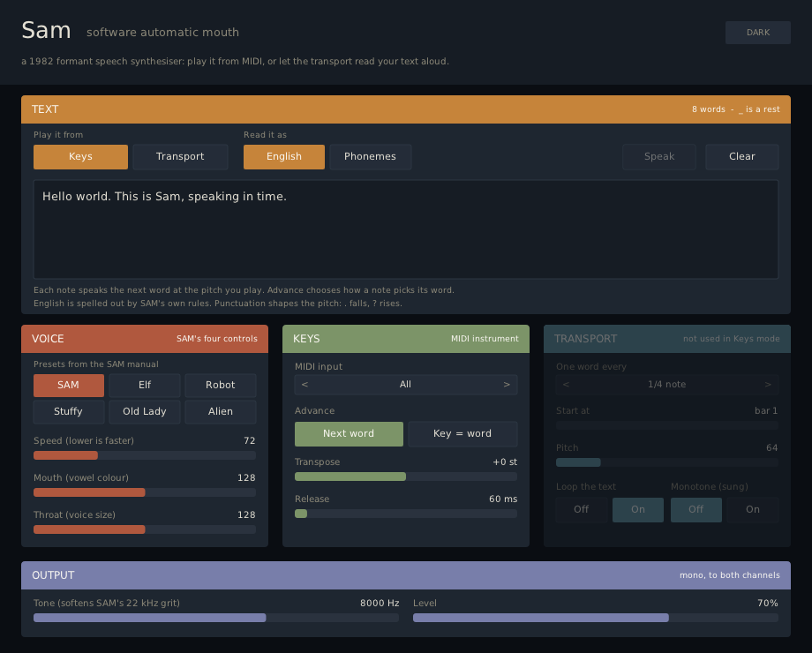Open the 1/4 note interval selector
This screenshot has height=653, width=812.
pos(667,384)
